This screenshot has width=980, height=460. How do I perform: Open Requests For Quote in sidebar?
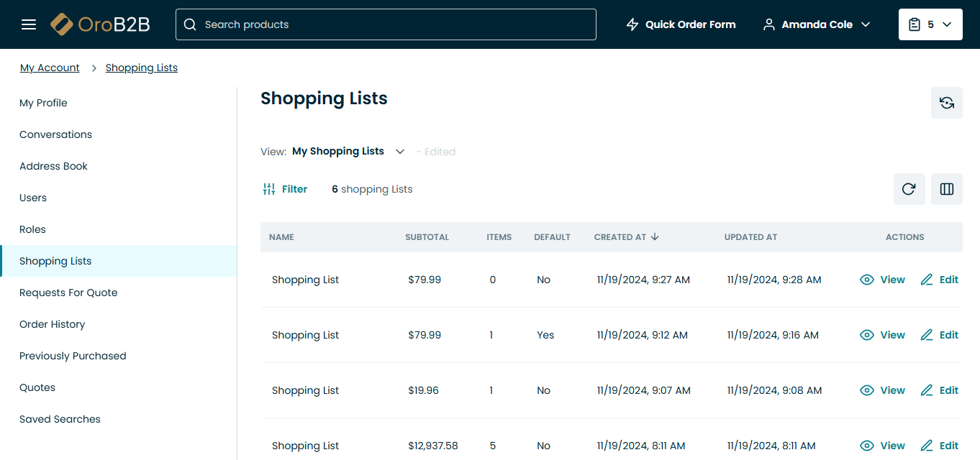68,293
